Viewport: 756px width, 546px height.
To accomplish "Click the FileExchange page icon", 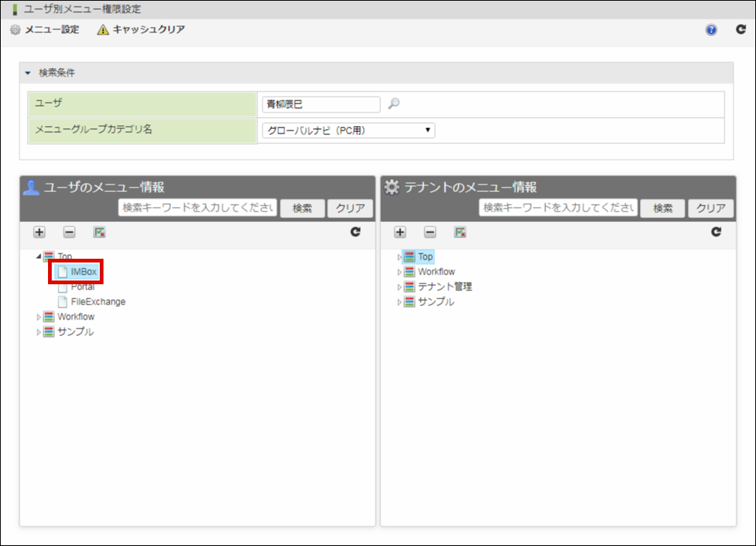I will pyautogui.click(x=63, y=302).
